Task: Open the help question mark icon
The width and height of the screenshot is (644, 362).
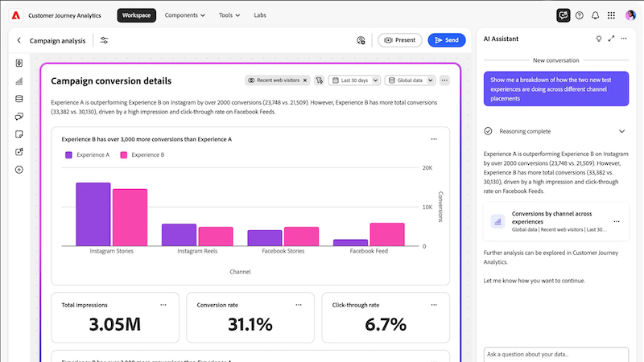Action: pos(579,15)
